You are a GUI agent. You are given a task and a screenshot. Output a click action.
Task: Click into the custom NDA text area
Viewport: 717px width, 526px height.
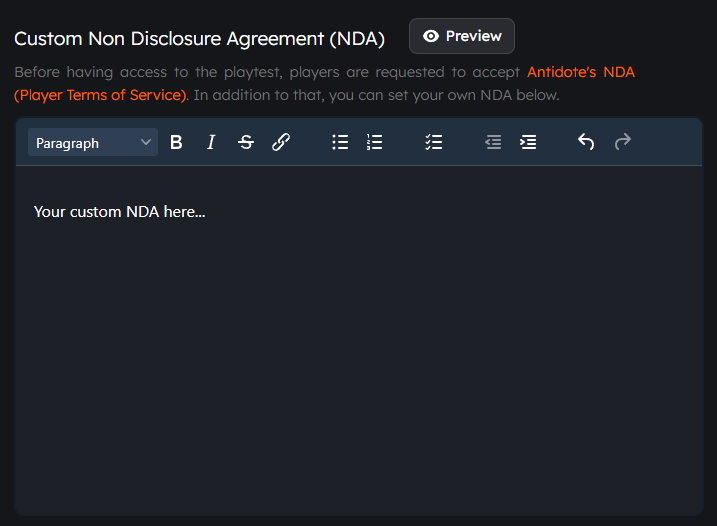pyautogui.click(x=359, y=340)
